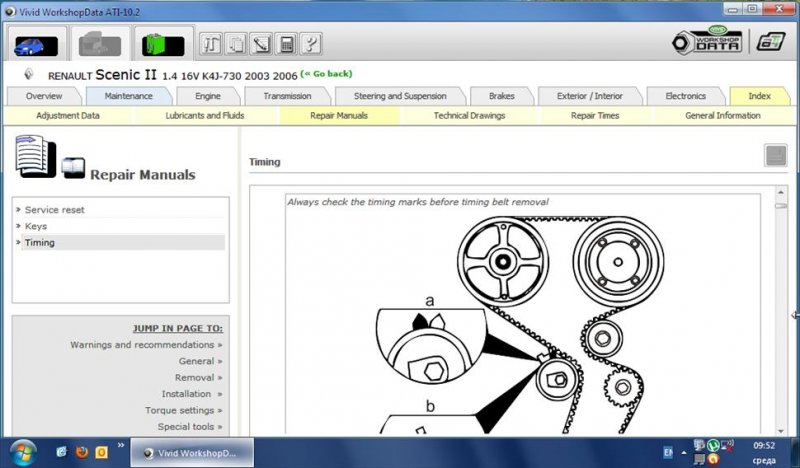800x468 pixels.
Task: Open the Electronics tab
Action: 686,96
